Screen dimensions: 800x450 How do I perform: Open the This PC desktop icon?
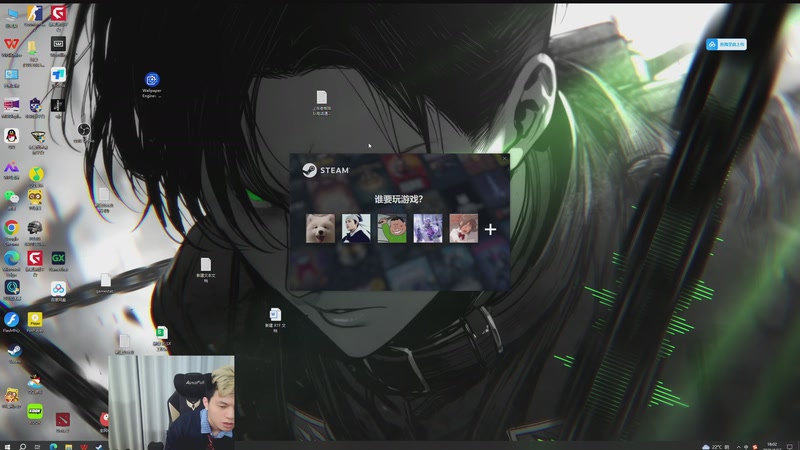pos(11,18)
